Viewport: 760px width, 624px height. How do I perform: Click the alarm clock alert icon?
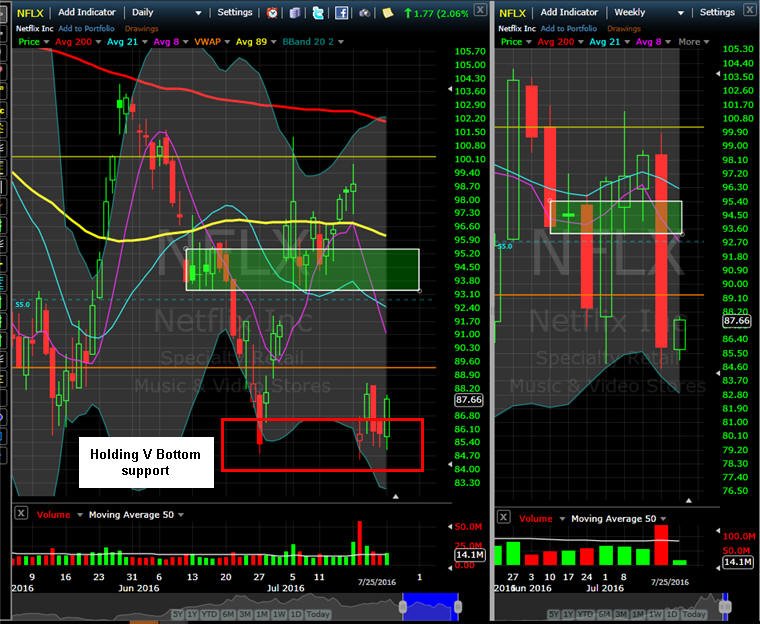point(272,13)
